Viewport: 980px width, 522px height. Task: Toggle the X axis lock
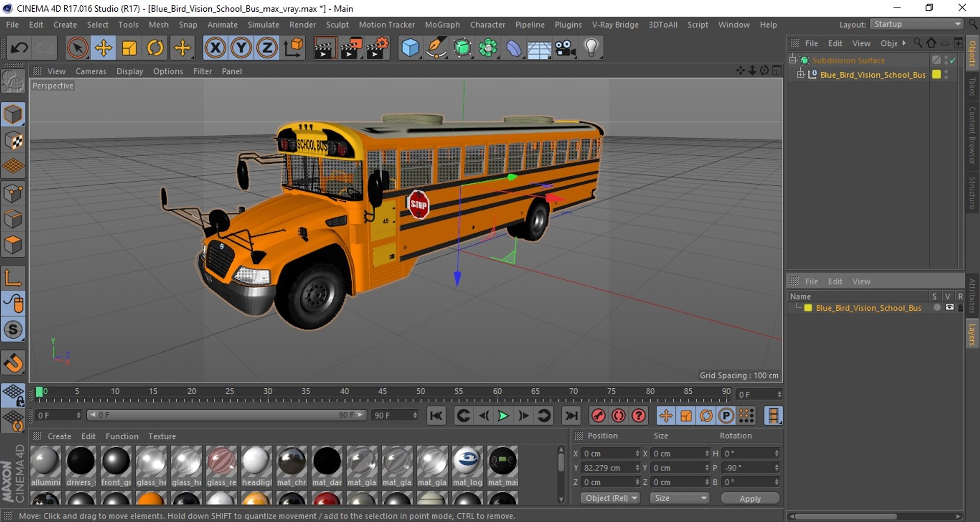coord(215,48)
